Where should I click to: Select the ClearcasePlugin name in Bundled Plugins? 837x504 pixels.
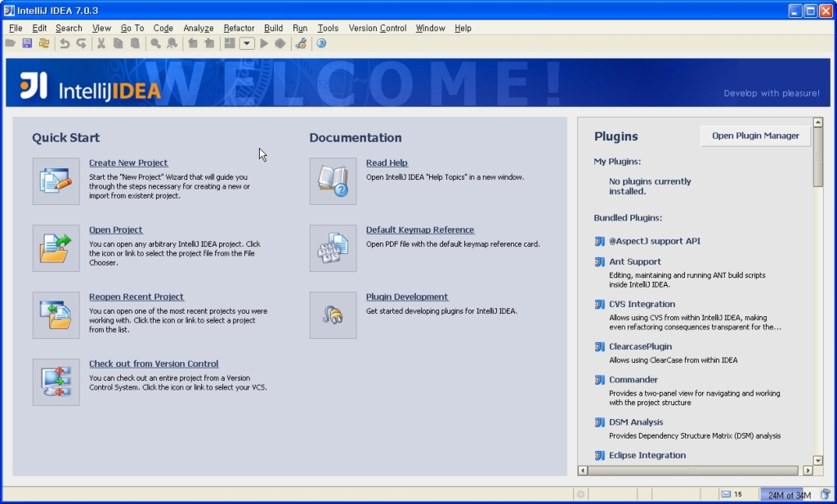click(641, 346)
